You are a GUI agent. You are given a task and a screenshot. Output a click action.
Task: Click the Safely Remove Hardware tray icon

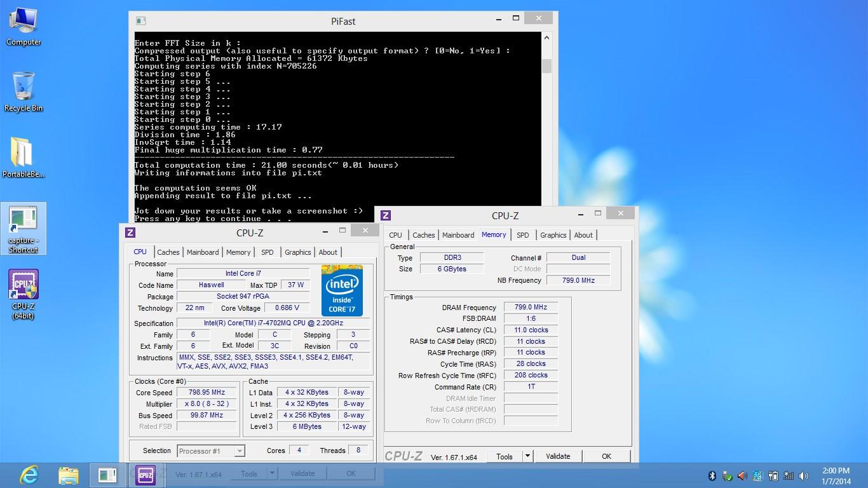[x=728, y=476]
